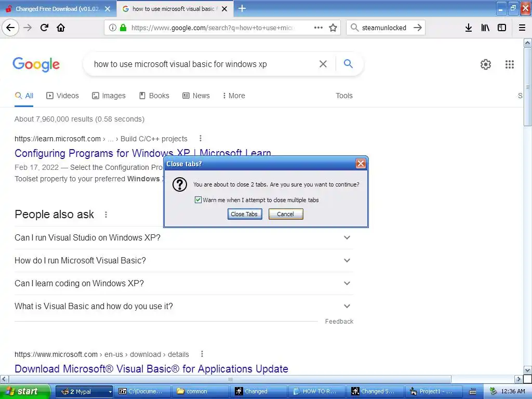532x399 pixels.
Task: Open Download Microsoft Visual Basic for Applications Update link
Action: click(x=151, y=369)
